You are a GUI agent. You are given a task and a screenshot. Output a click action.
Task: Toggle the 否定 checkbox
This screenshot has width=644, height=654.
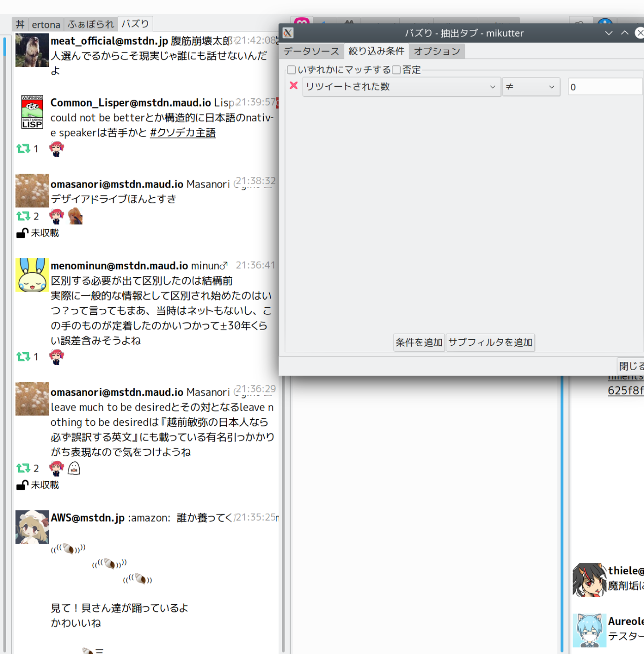pyautogui.click(x=397, y=70)
